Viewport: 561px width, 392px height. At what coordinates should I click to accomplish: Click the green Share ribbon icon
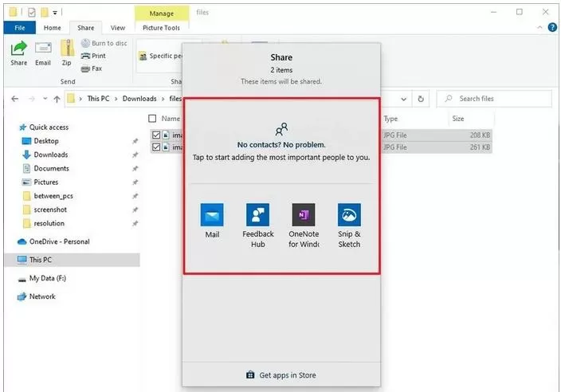[x=19, y=49]
